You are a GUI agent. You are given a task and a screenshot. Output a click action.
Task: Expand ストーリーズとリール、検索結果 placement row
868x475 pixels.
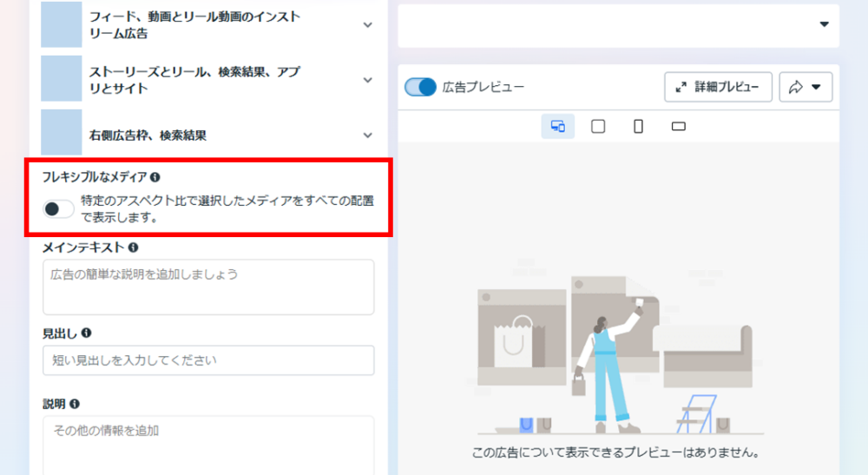pyautogui.click(x=367, y=80)
